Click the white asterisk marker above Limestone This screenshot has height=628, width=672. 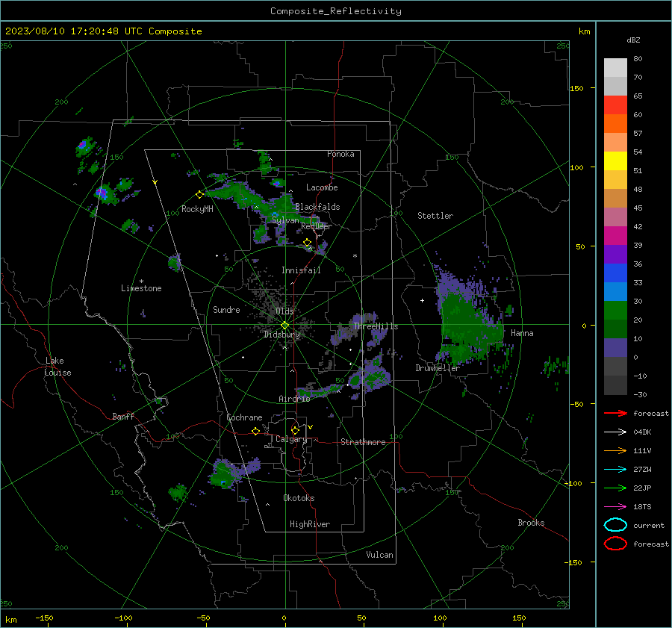(x=141, y=282)
